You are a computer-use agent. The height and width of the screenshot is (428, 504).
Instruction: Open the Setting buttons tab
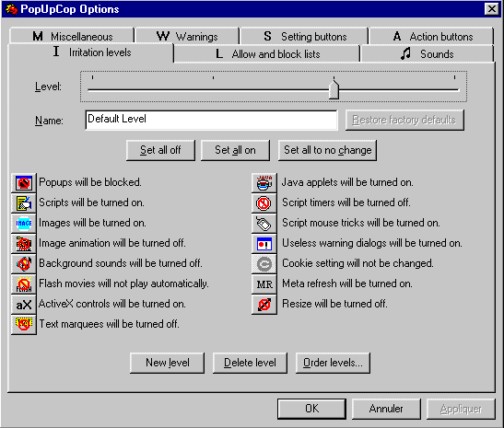click(304, 36)
